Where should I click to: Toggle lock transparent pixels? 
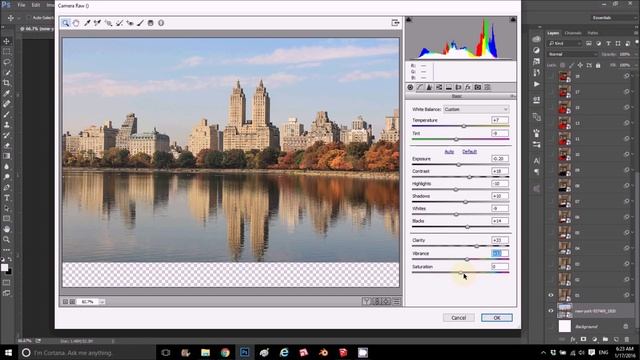(562, 65)
